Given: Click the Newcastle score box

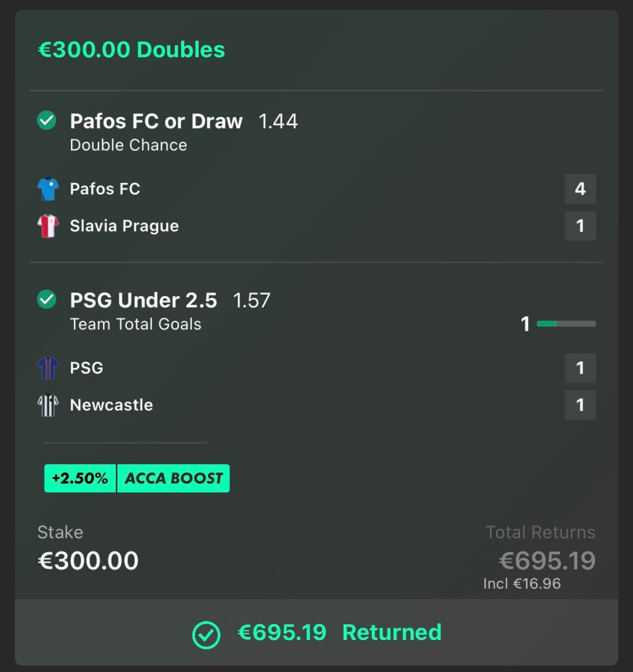Looking at the screenshot, I should (580, 405).
